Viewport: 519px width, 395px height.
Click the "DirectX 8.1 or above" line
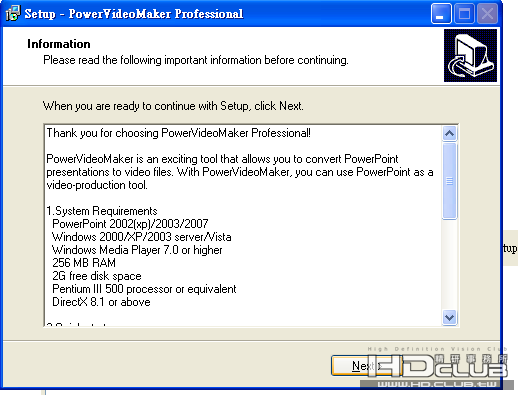coord(101,302)
